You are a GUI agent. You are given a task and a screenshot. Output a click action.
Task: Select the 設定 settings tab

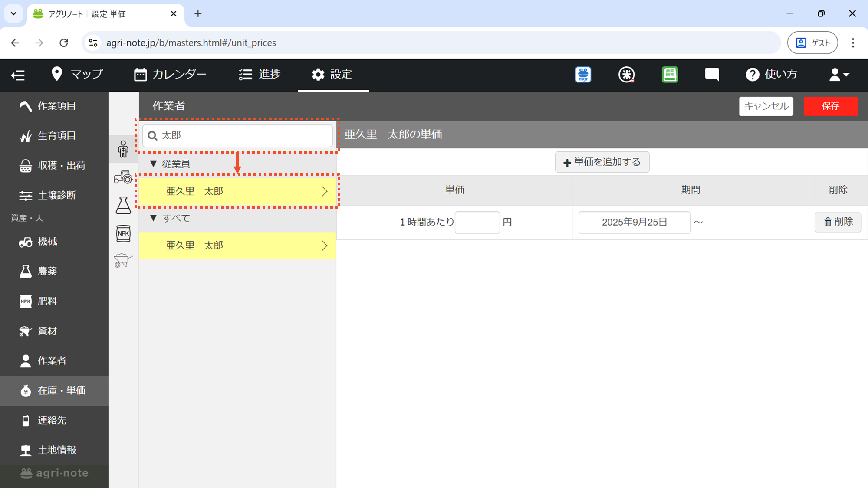pos(332,74)
